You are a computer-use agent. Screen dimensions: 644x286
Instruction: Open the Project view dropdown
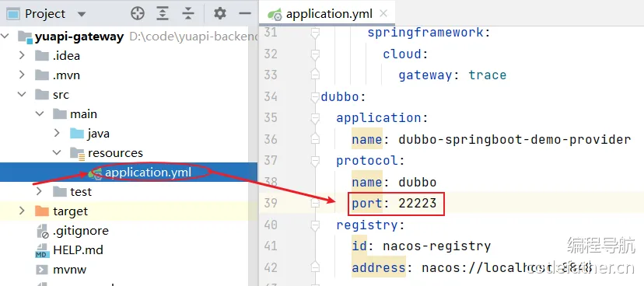point(82,14)
